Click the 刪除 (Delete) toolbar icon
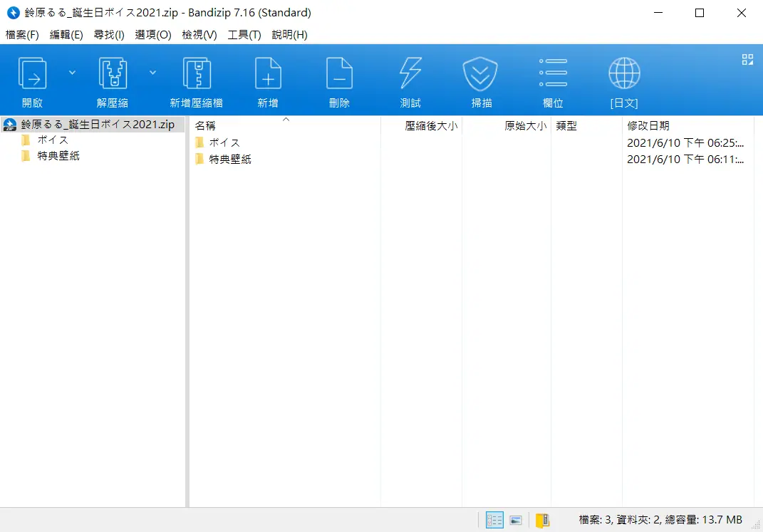The width and height of the screenshot is (763, 532). [x=339, y=73]
